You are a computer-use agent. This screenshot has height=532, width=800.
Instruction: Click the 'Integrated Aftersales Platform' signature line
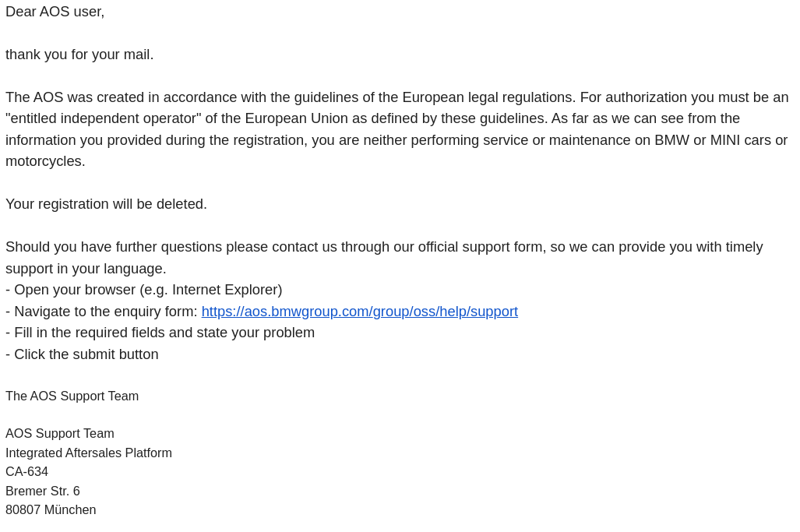coord(89,453)
